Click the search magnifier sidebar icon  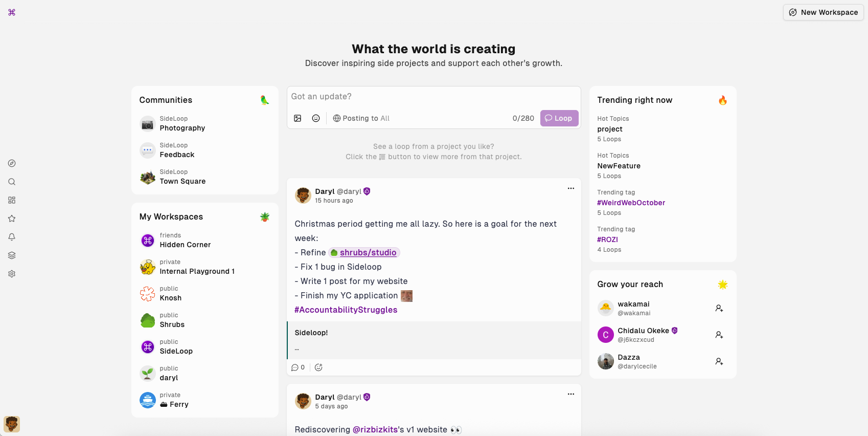[12, 182]
